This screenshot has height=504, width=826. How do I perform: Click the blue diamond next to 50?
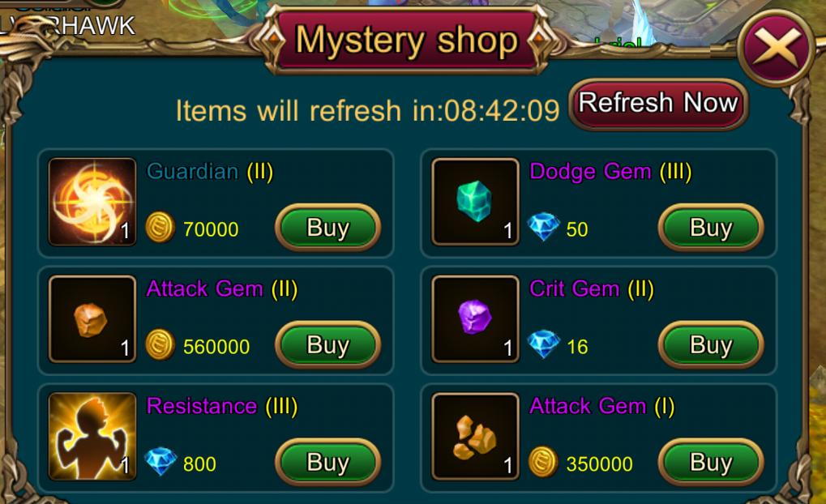tap(544, 226)
